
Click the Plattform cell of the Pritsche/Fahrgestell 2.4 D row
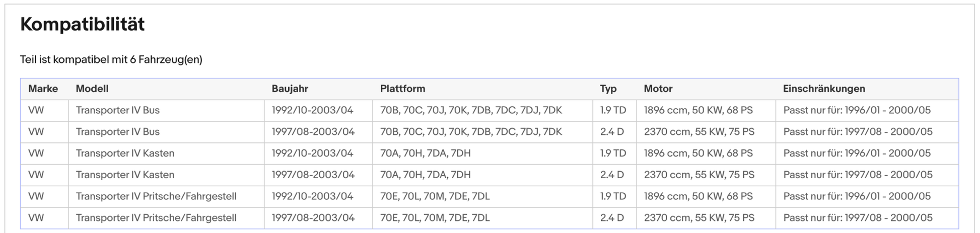(435, 218)
